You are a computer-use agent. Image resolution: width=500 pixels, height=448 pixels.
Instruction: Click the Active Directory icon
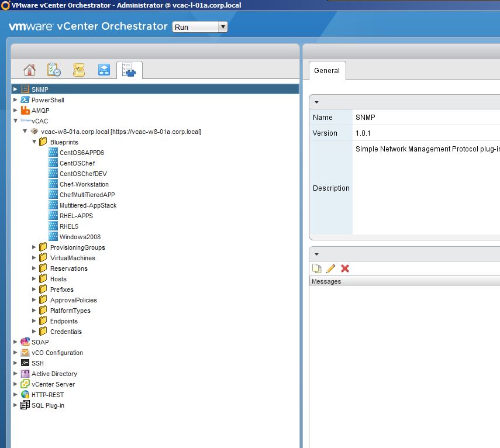pyautogui.click(x=25, y=373)
